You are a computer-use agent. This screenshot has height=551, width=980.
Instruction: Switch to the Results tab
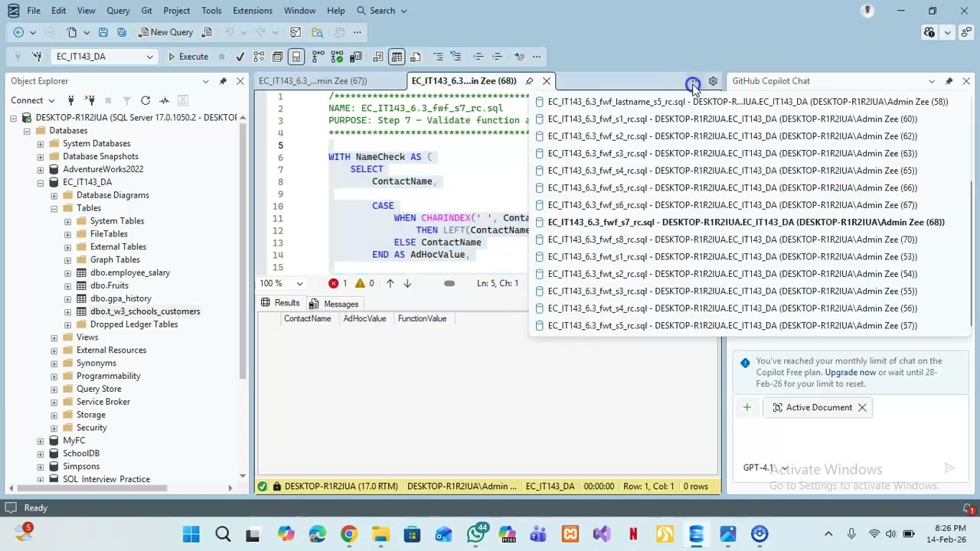pos(280,304)
